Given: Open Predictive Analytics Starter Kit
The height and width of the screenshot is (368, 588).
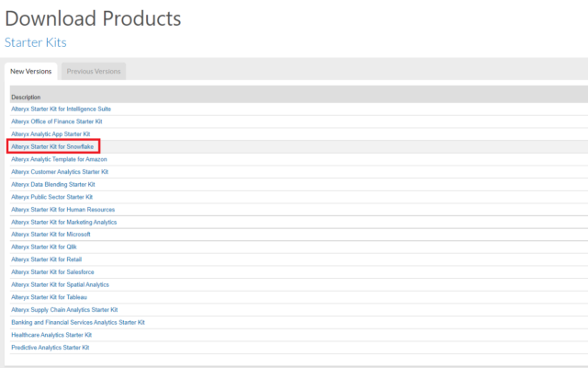Looking at the screenshot, I should 51,348.
